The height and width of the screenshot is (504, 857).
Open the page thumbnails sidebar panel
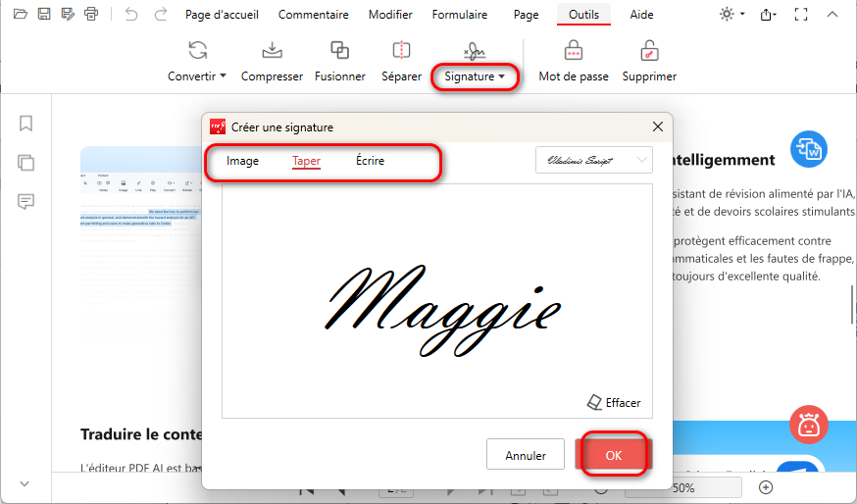(25, 163)
